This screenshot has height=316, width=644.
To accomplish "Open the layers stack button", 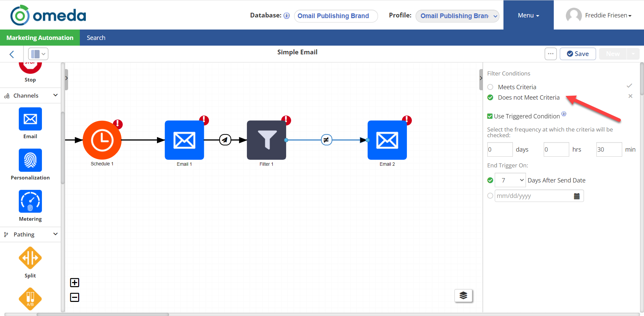I will 463,296.
